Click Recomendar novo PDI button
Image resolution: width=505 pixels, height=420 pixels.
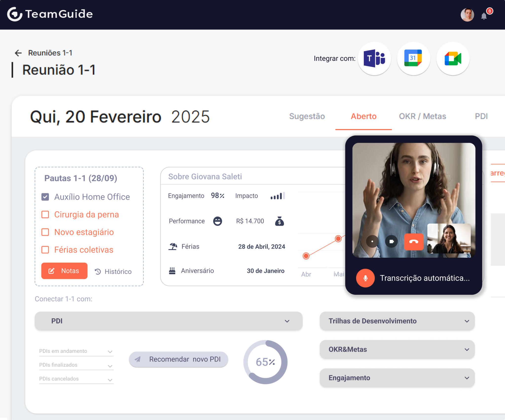(x=178, y=359)
